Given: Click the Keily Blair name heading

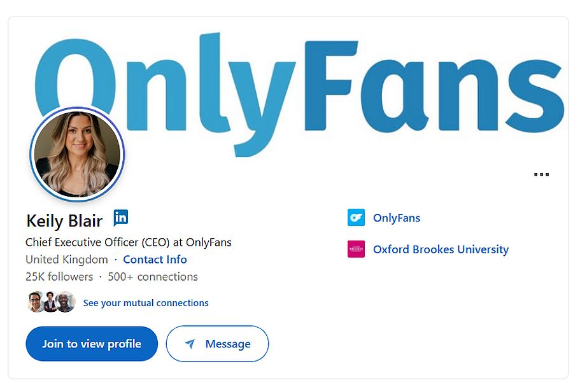Looking at the screenshot, I should pyautogui.click(x=64, y=221).
